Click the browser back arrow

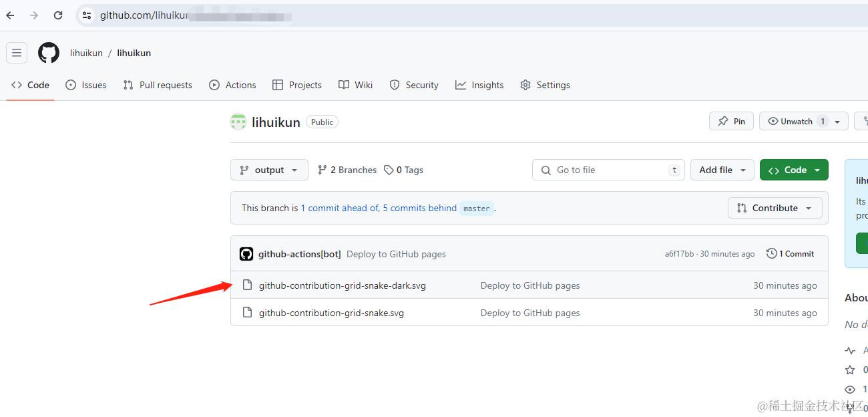click(10, 15)
